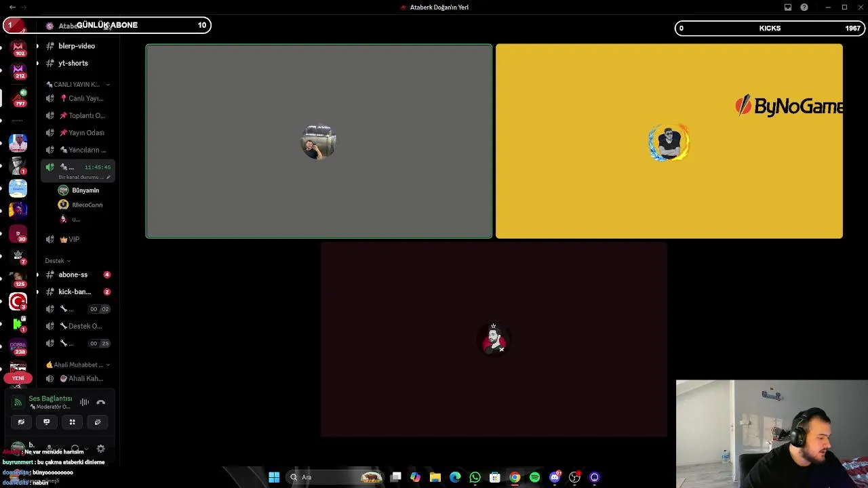Open the red Turkish flag server
This screenshot has height=488, width=868.
click(x=18, y=302)
